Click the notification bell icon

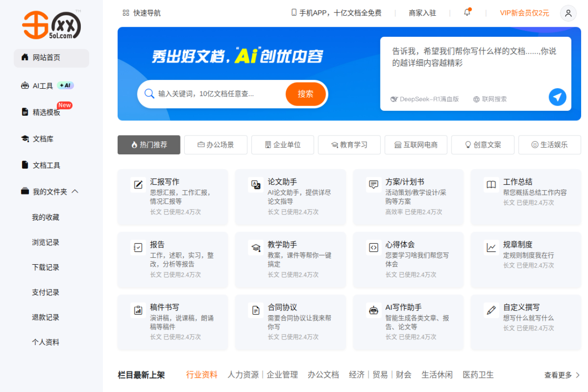click(467, 12)
